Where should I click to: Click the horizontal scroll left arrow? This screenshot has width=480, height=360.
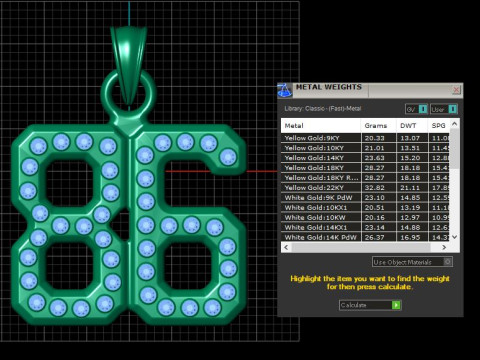(286, 247)
